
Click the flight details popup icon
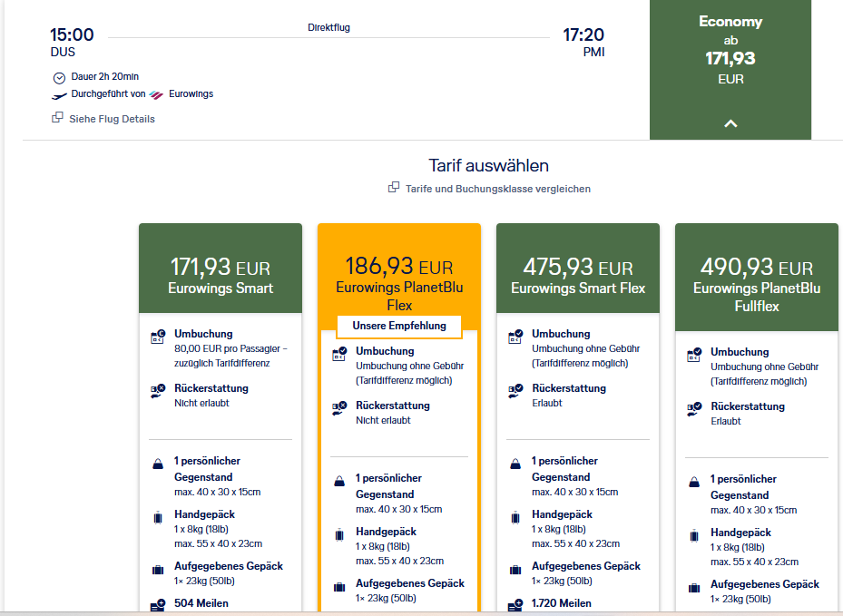tap(57, 117)
